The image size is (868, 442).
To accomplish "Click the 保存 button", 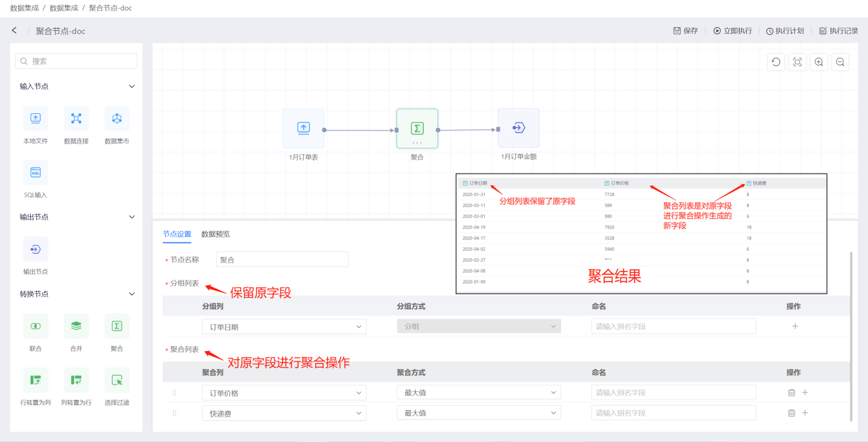I will tap(685, 31).
